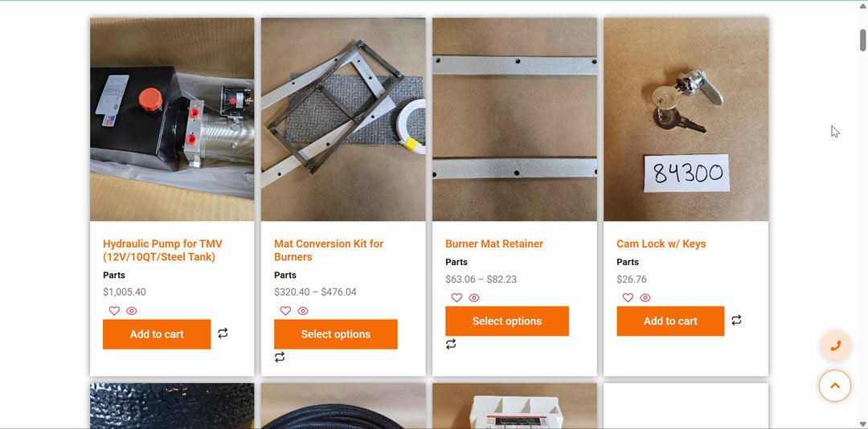Quick view Hydraulic Pump eye icon

(132, 311)
